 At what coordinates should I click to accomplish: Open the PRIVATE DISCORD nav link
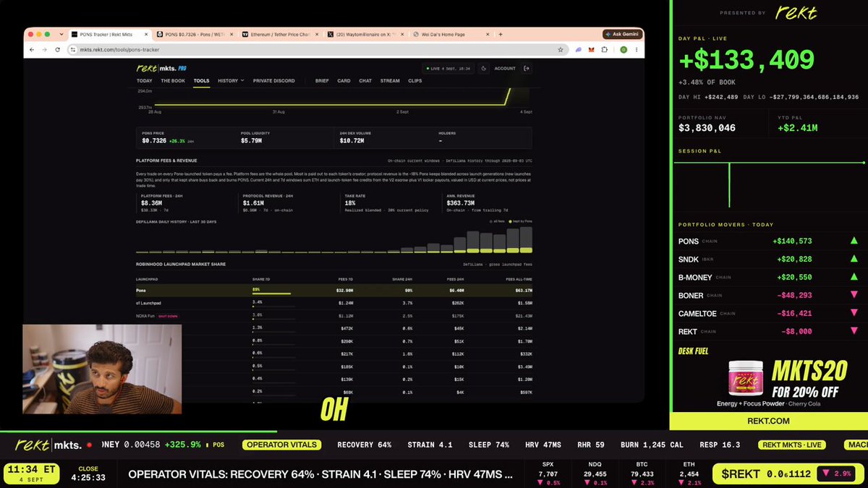click(274, 81)
